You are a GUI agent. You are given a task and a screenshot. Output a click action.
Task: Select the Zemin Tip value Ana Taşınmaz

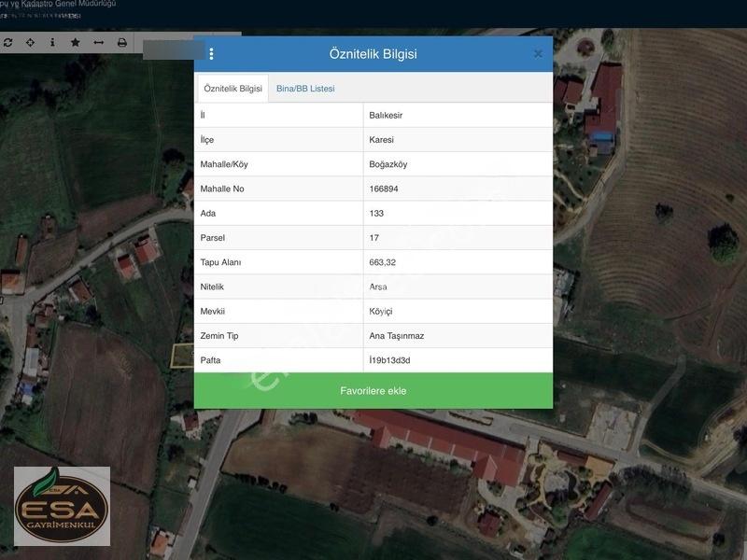point(397,336)
